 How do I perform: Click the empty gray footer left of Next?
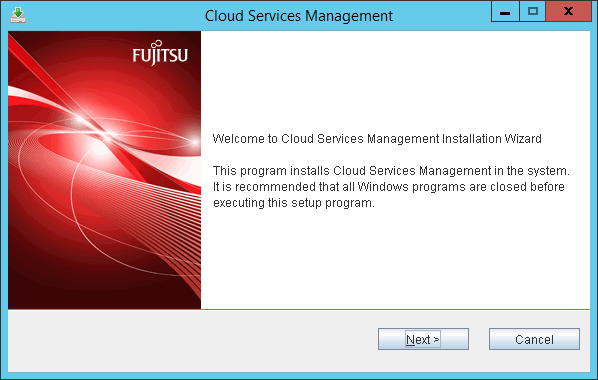(191, 340)
